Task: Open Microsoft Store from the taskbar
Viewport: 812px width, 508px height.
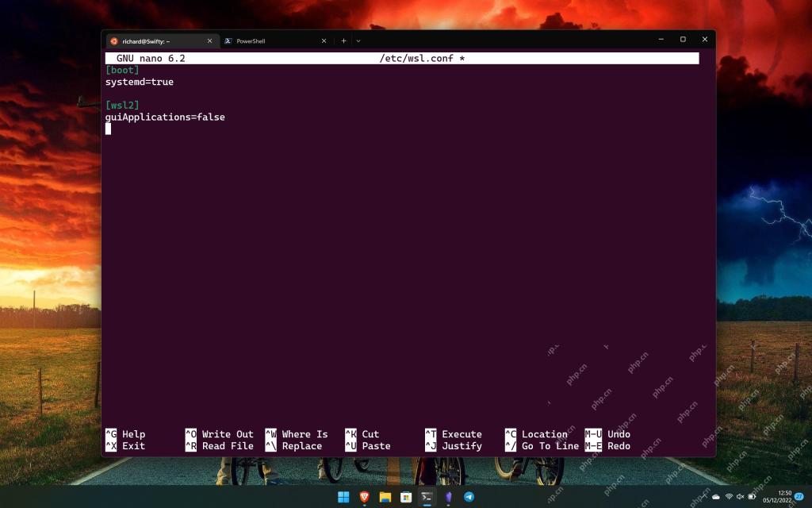Action: pyautogui.click(x=406, y=497)
